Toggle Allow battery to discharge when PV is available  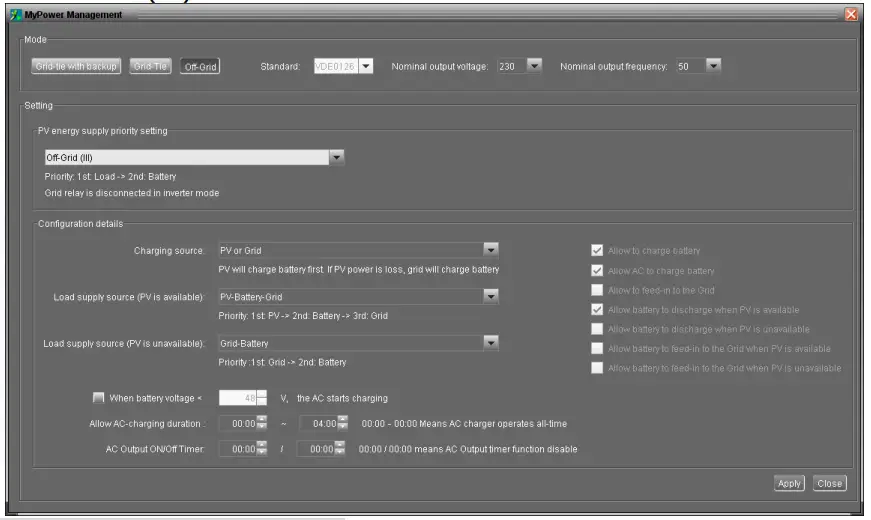click(597, 309)
